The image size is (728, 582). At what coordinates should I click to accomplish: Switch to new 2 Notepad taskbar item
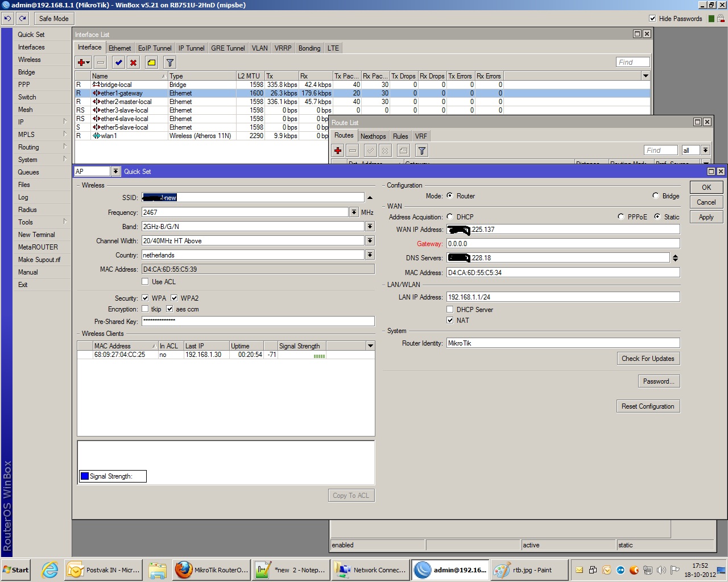(291, 570)
